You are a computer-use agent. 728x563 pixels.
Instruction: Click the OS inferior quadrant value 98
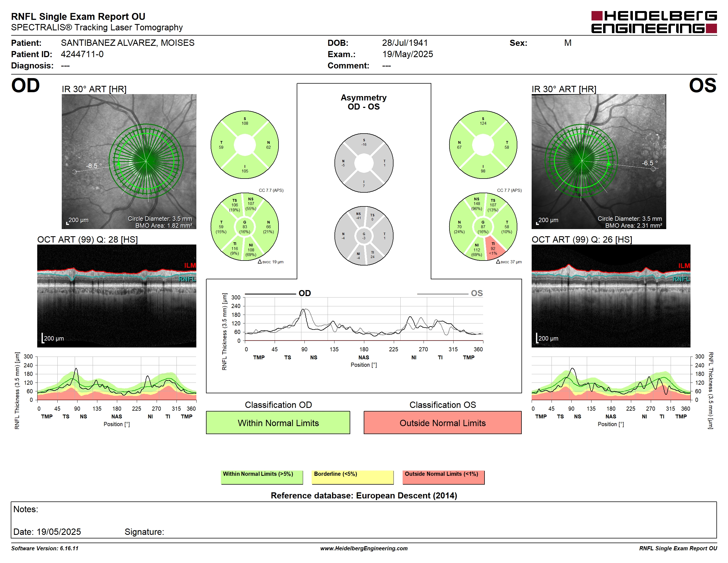[483, 171]
